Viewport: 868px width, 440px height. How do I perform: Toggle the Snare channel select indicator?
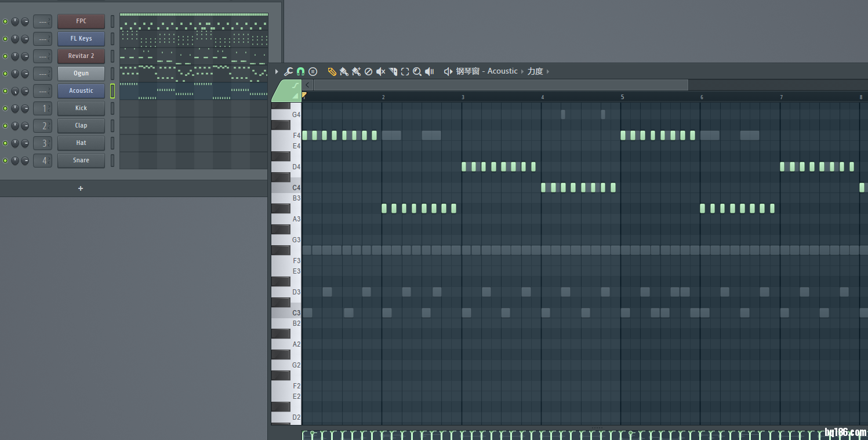112,161
